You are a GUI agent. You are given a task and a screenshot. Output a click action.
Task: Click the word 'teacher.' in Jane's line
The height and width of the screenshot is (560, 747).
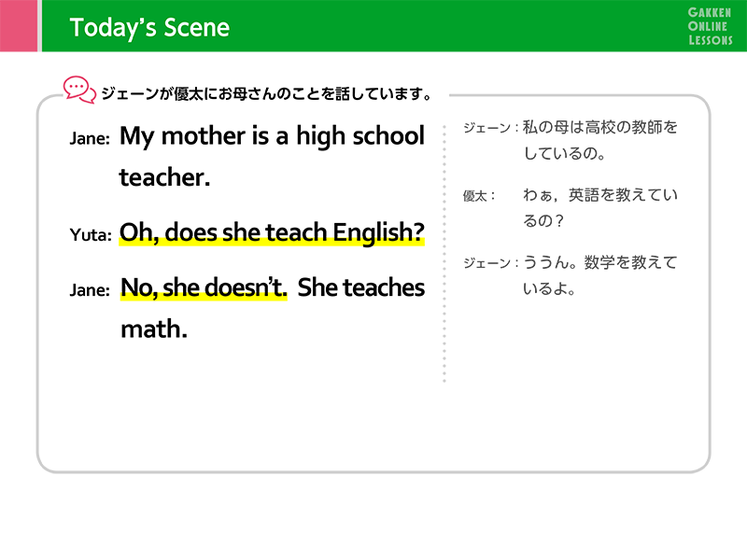[164, 177]
